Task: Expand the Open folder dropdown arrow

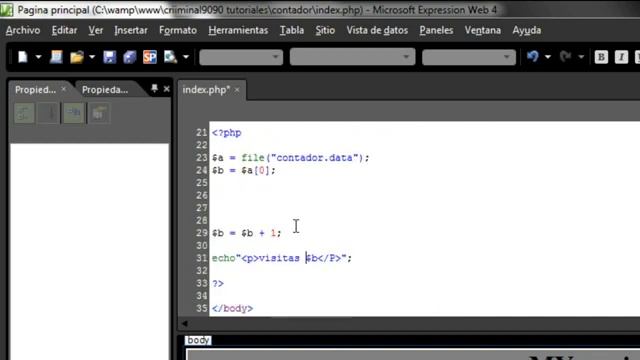Action: (92, 57)
